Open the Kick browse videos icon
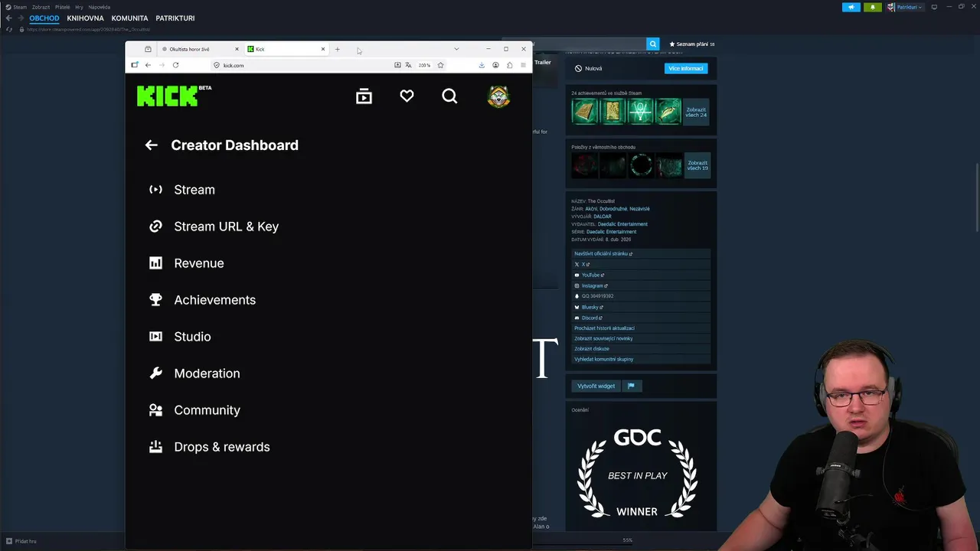The width and height of the screenshot is (980, 551). pos(364,96)
